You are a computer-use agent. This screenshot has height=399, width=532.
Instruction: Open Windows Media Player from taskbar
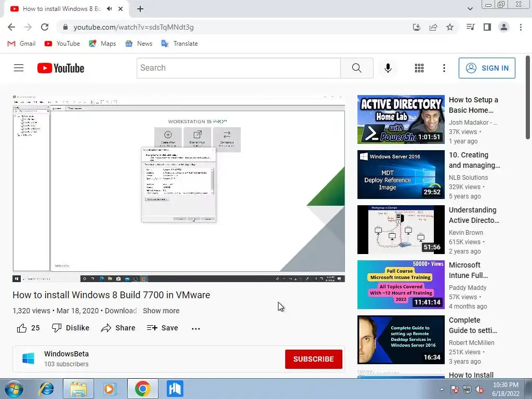pos(109,389)
